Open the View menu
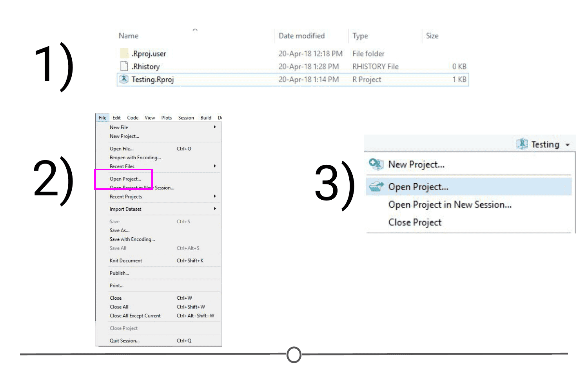 click(150, 118)
